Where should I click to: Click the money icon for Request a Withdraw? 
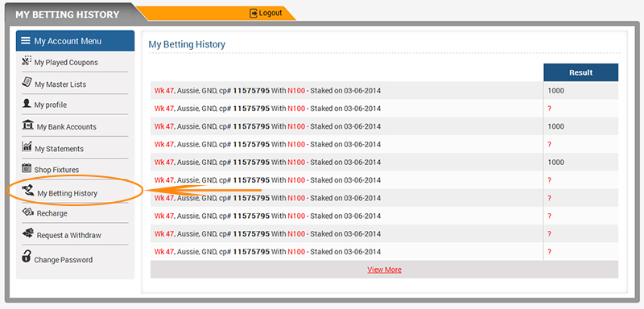(x=27, y=234)
